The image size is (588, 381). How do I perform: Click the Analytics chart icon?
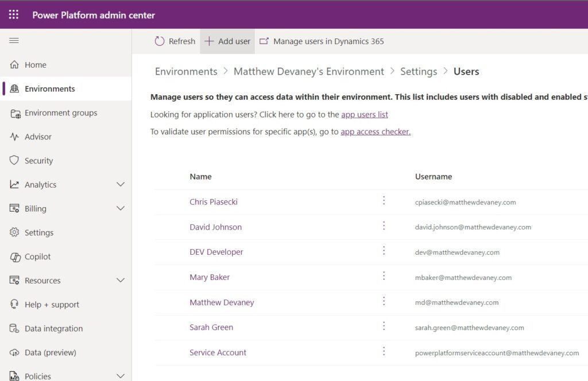tap(14, 184)
